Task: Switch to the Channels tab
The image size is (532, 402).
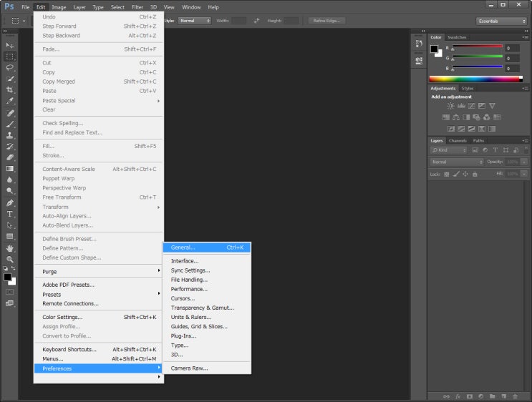Action: (458, 141)
